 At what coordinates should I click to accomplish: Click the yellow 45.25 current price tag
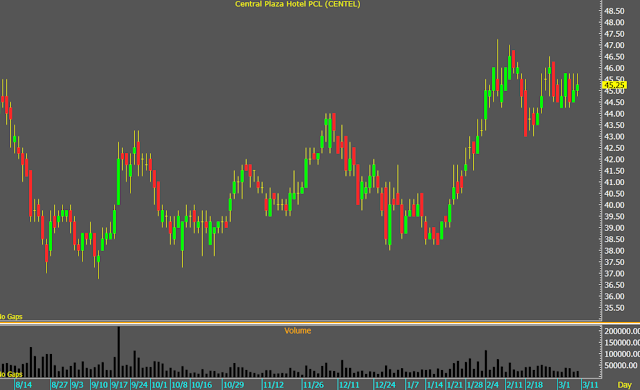tap(614, 85)
